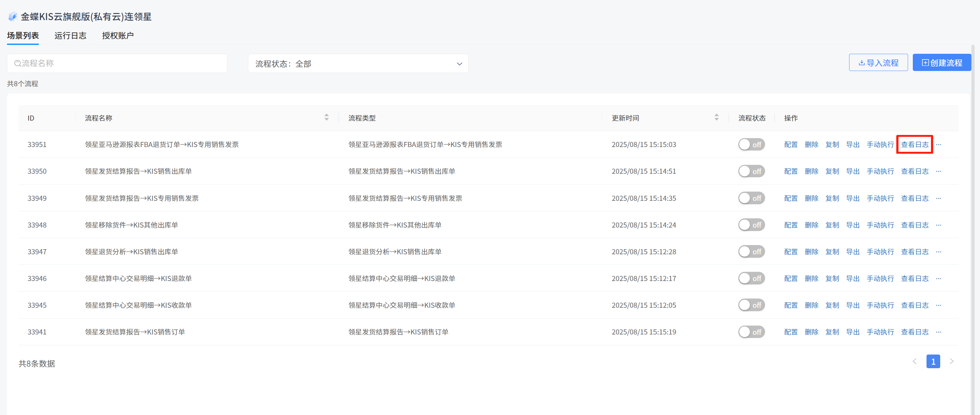Go to next page arrow
The image size is (980, 415).
click(951, 361)
